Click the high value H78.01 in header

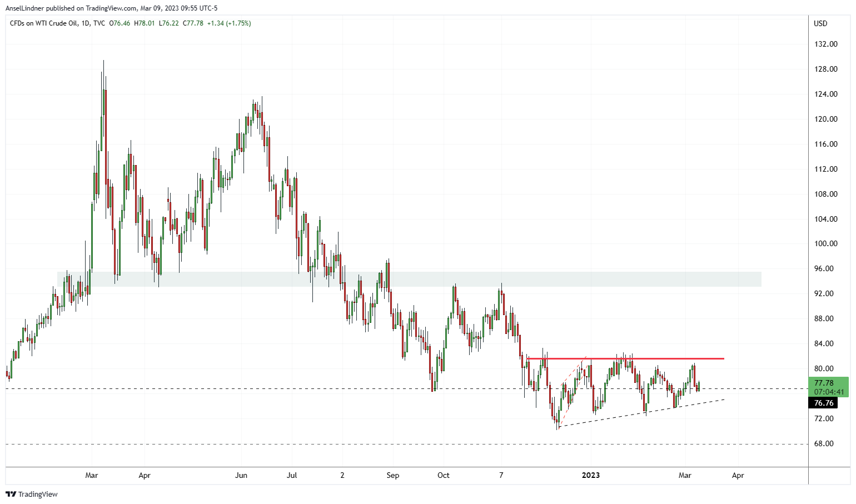145,23
